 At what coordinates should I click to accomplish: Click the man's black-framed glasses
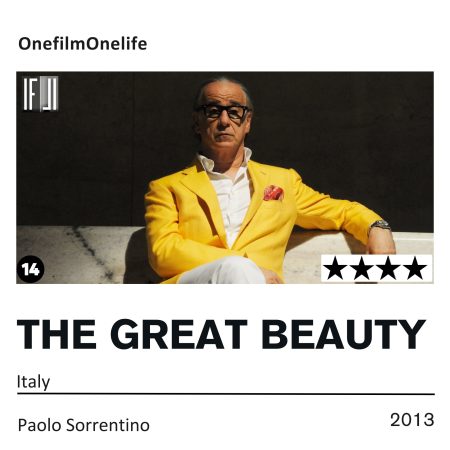point(223,112)
